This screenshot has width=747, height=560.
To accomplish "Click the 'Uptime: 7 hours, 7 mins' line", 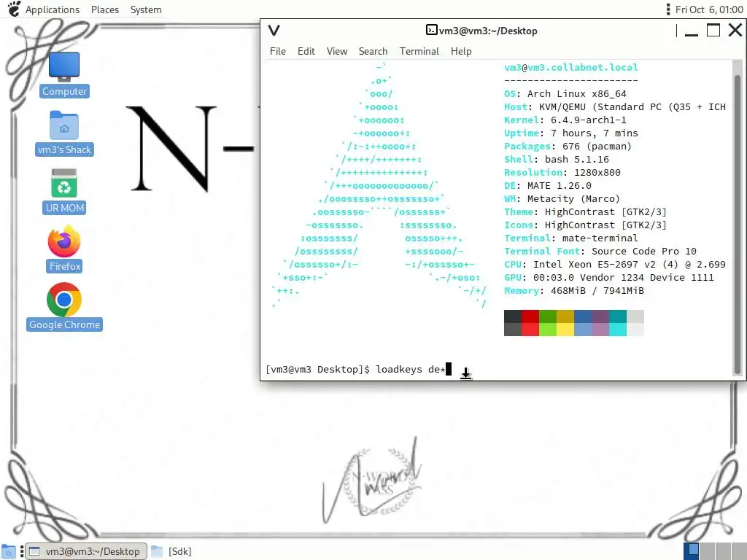I will (x=570, y=133).
